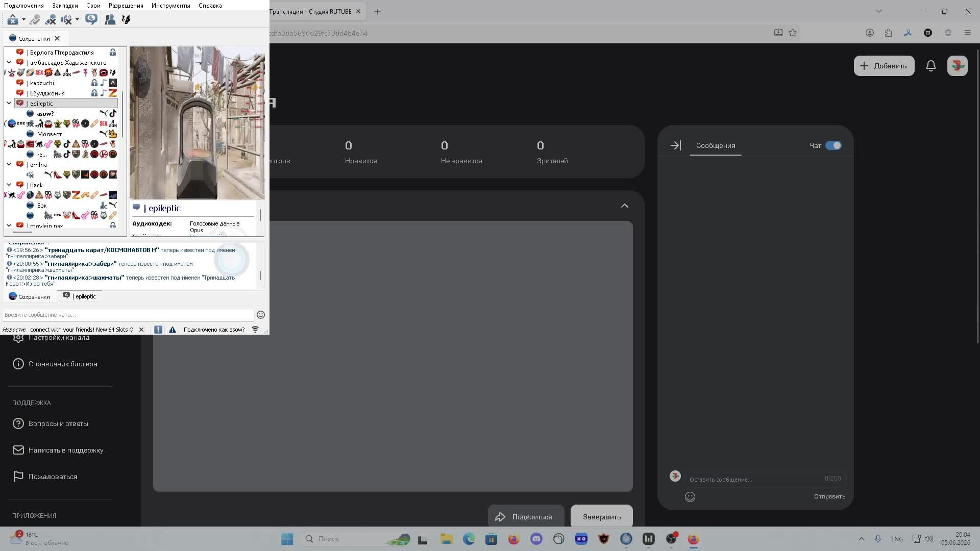
Task: Open the Windows Start menu
Action: click(287, 539)
